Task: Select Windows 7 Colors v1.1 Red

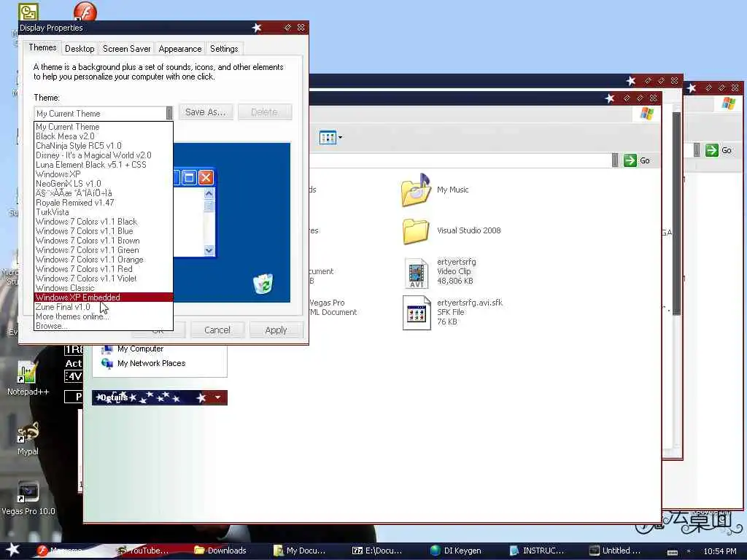Action: [104, 270]
